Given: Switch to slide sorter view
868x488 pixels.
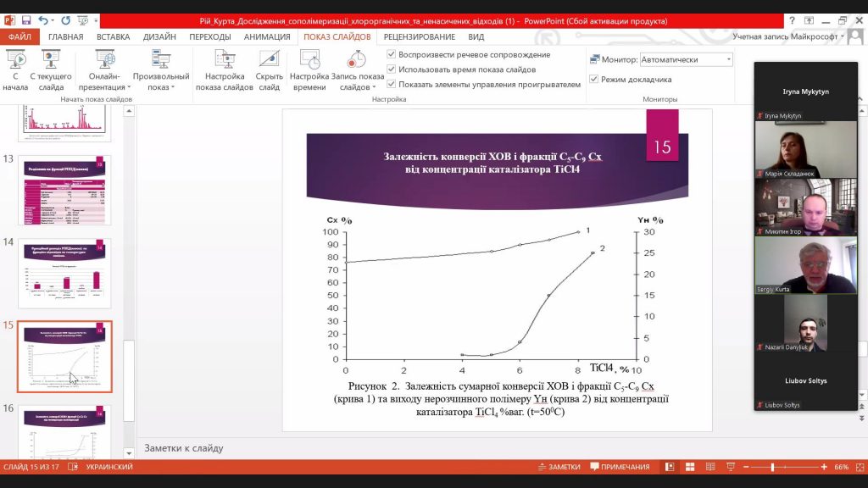Looking at the screenshot, I should pos(690,467).
